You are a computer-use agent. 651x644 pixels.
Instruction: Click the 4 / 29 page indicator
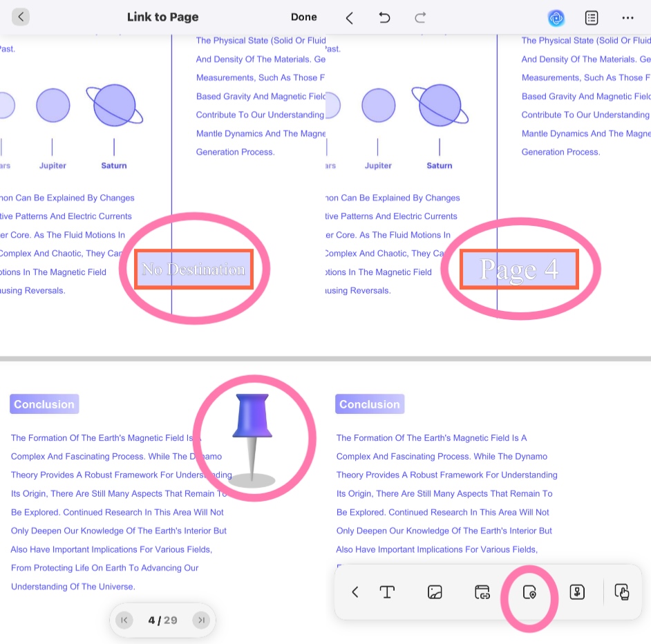tap(163, 620)
